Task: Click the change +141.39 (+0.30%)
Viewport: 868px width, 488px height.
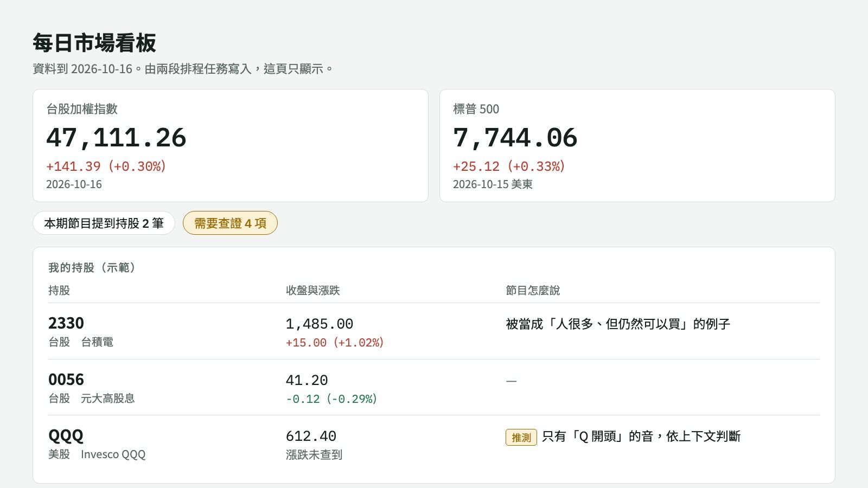Action: (x=106, y=166)
